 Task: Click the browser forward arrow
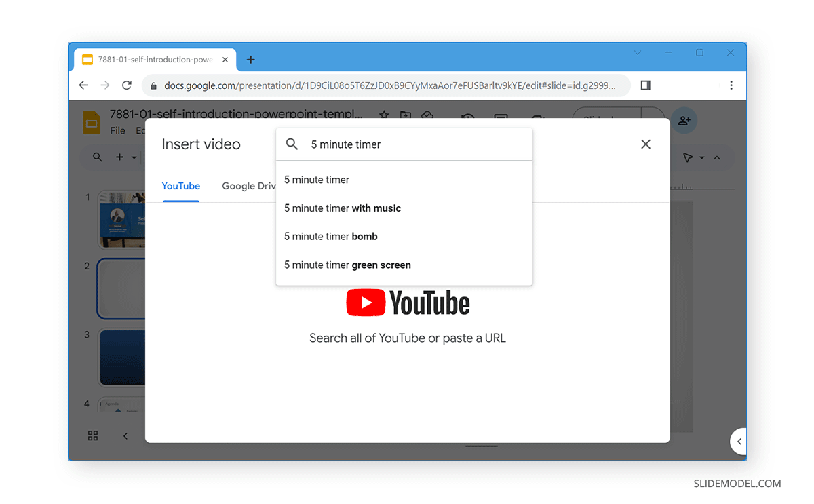point(104,85)
